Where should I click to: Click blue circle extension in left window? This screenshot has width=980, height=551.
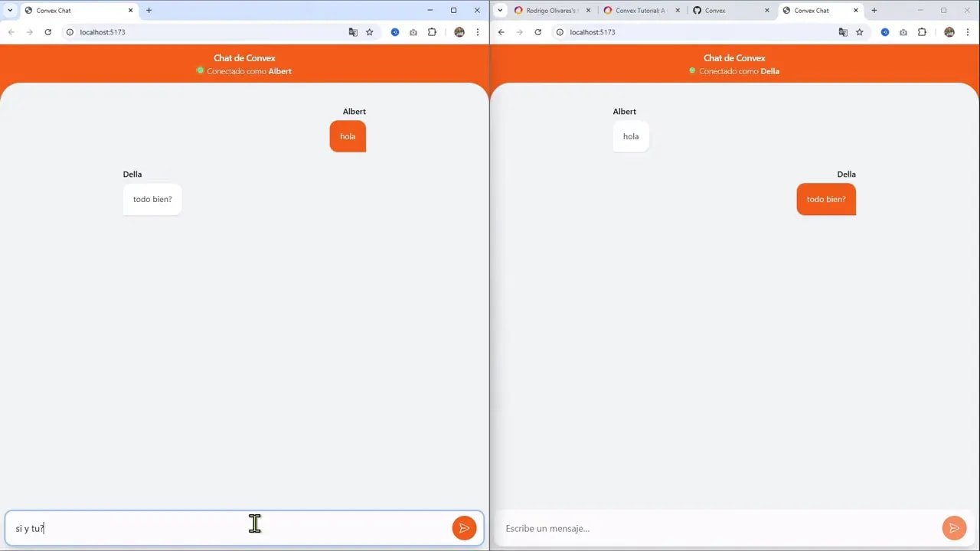pyautogui.click(x=395, y=32)
